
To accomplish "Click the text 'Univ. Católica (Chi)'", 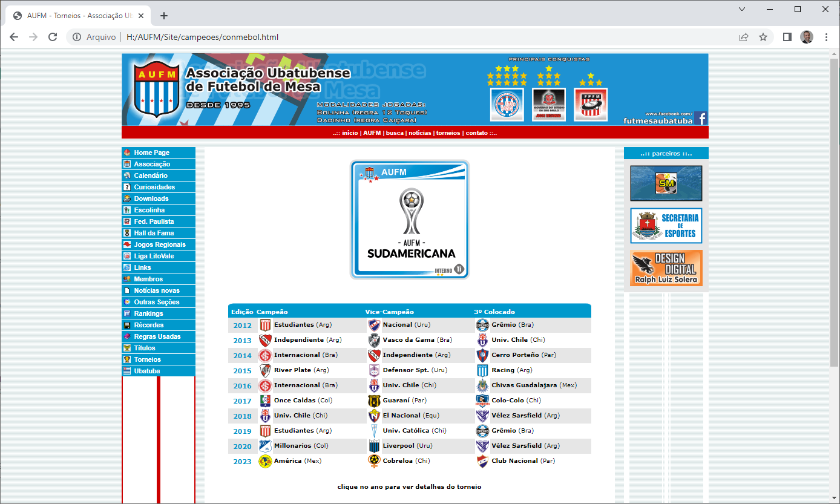I will 415,431.
